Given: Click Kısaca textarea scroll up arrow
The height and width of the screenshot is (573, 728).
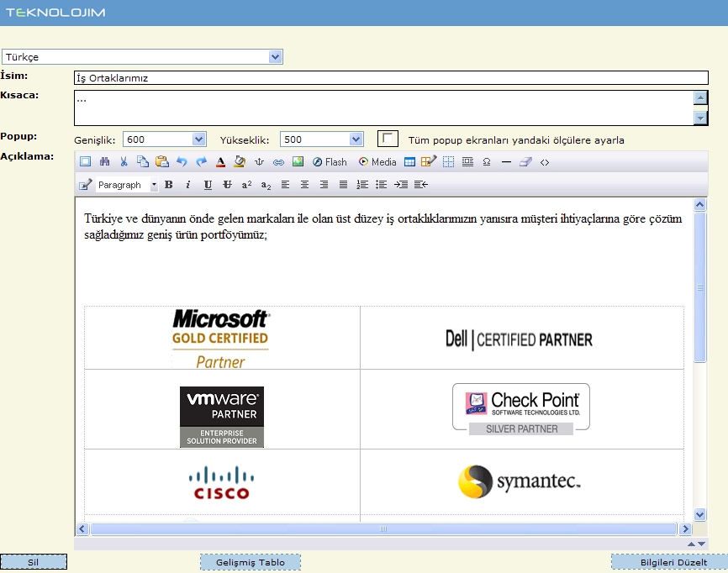Looking at the screenshot, I should tap(700, 97).
